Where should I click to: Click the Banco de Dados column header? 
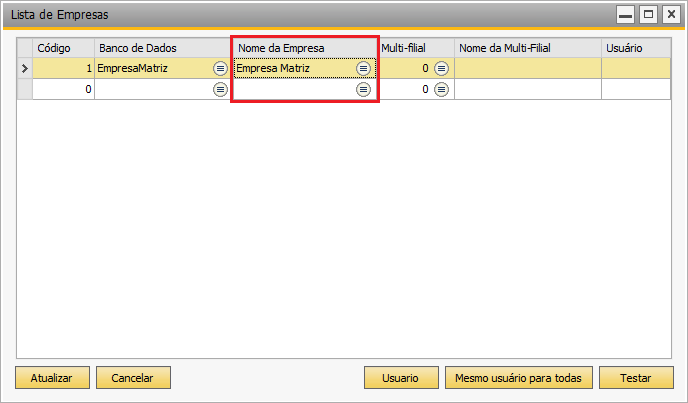pos(162,48)
